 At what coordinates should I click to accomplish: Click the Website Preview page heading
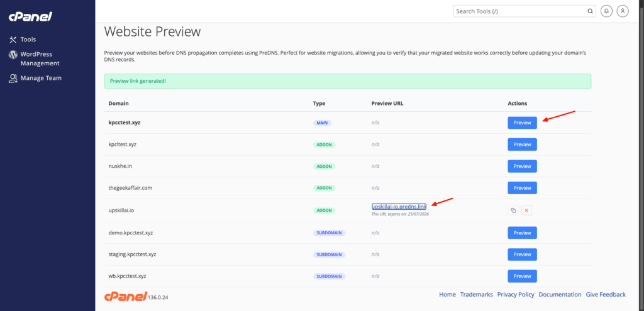pos(152,31)
